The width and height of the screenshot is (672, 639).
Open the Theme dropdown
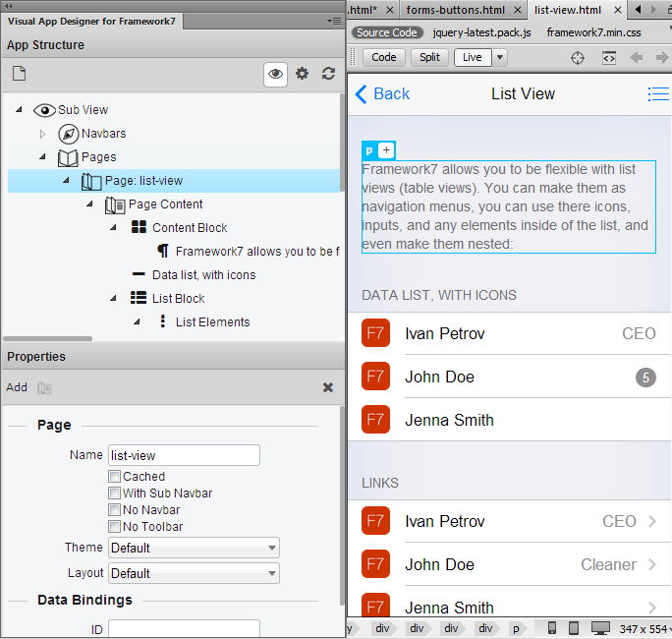194,548
